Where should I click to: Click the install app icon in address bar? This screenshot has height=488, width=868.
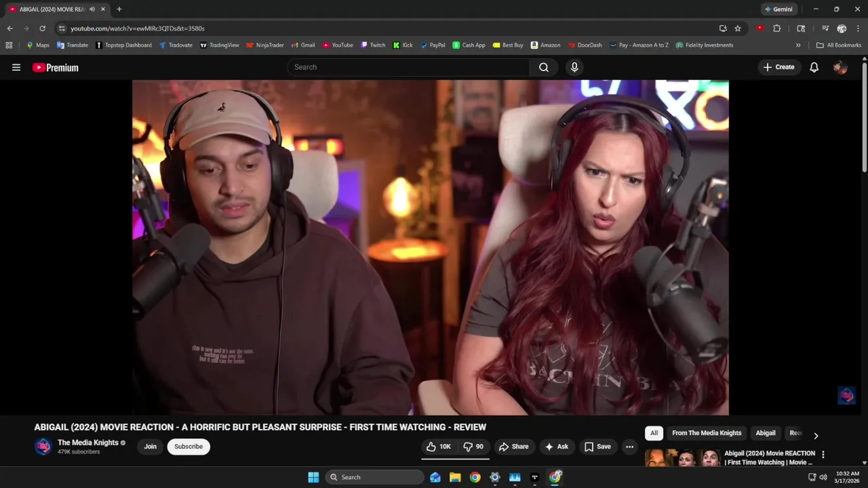click(723, 28)
